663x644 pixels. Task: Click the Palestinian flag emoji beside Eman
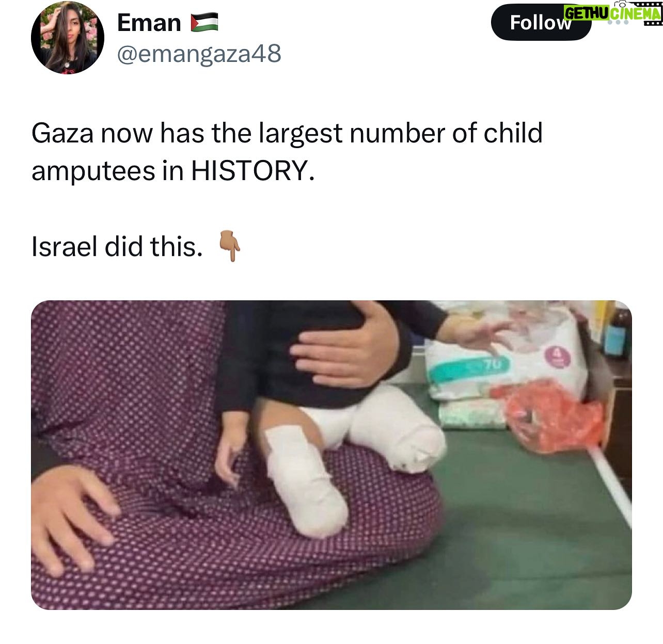click(x=204, y=23)
